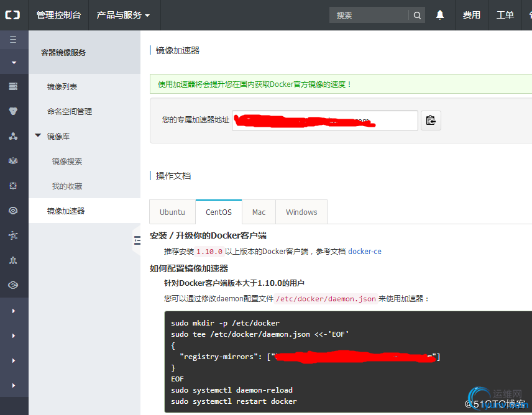This screenshot has height=415, width=532.
Task: Open 管理控制台 in top navigation
Action: [58, 15]
